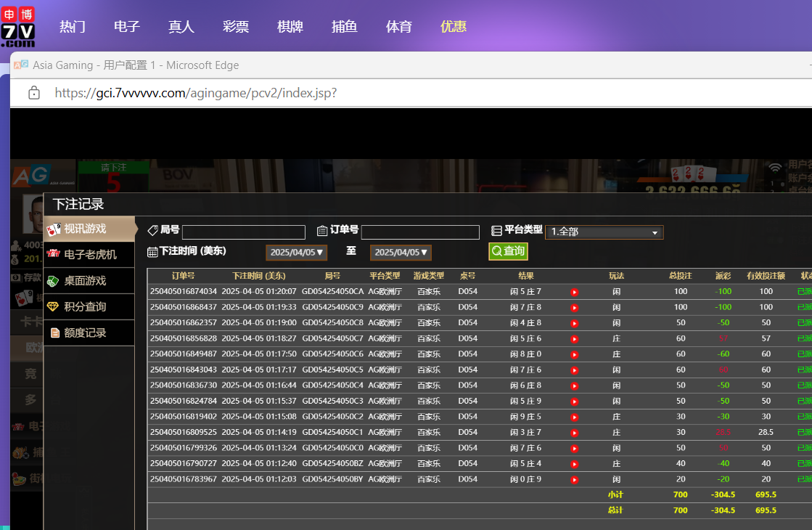Click the tag icon beside 局号
Viewport: 812px width, 530px height.
pyautogui.click(x=152, y=230)
